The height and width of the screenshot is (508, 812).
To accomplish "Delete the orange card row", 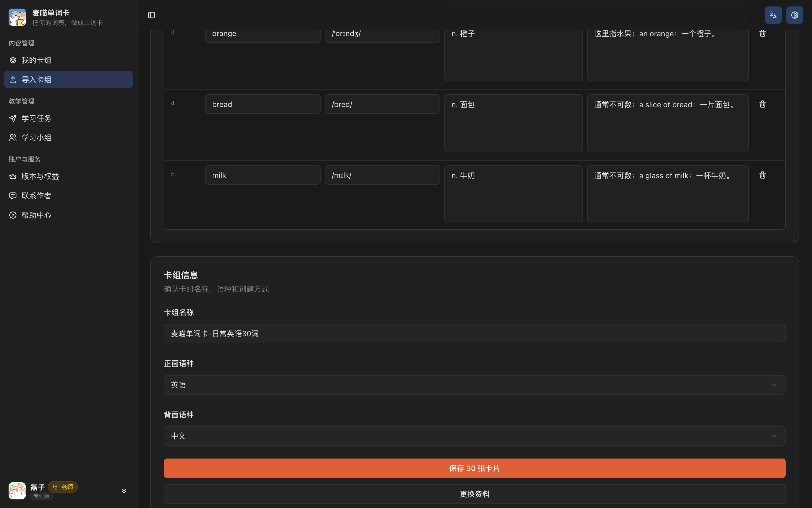I will click(762, 33).
